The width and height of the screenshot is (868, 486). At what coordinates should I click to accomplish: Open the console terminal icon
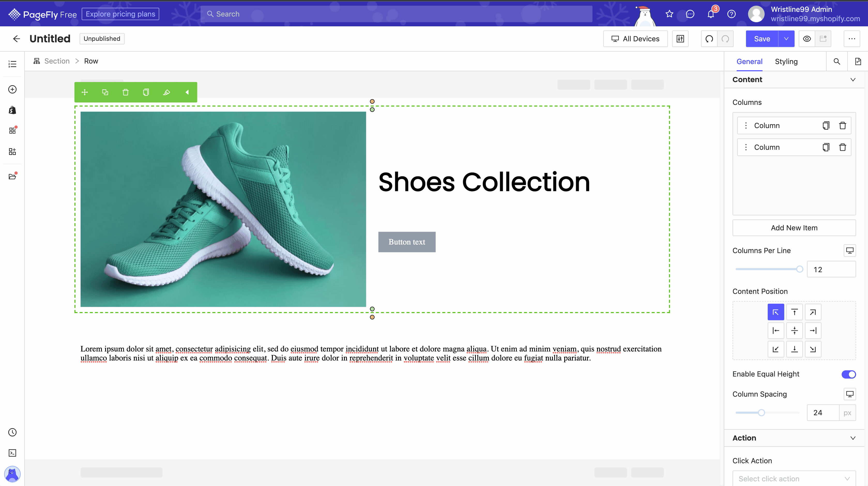(x=12, y=453)
